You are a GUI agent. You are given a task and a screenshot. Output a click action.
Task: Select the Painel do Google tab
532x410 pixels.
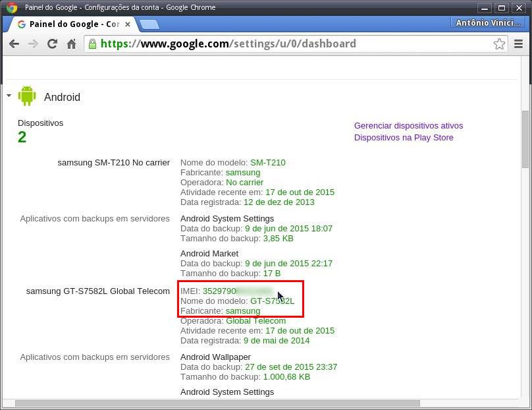point(73,24)
